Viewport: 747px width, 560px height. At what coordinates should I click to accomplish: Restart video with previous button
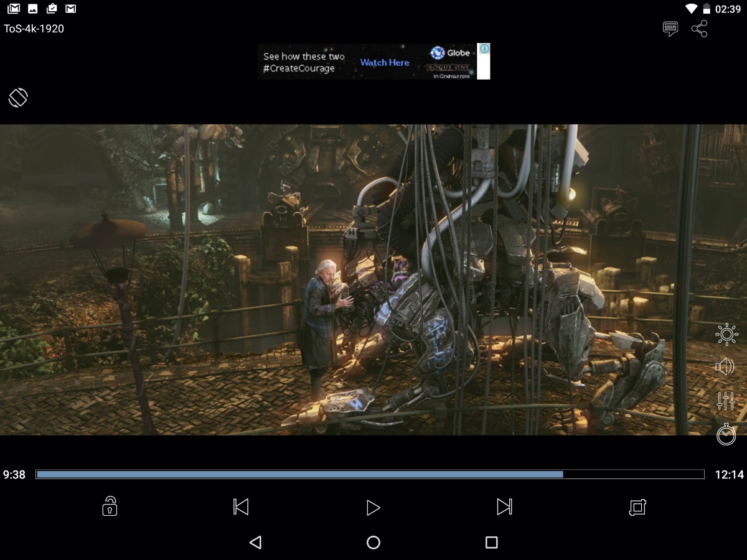242,508
